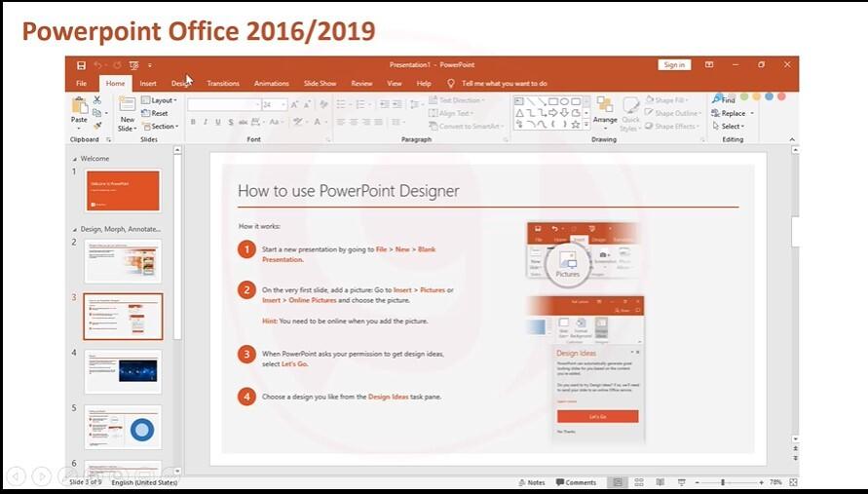Toggle Underline formatting

(218, 122)
